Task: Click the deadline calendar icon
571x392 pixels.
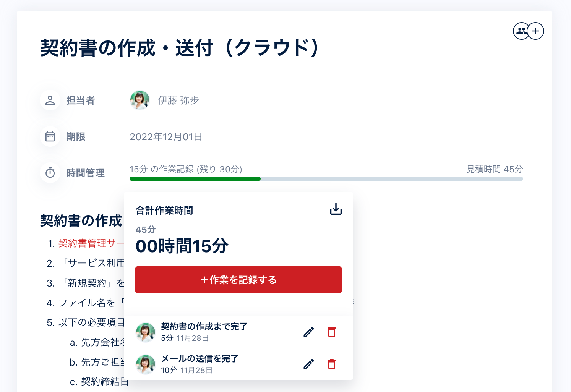Action: point(50,136)
